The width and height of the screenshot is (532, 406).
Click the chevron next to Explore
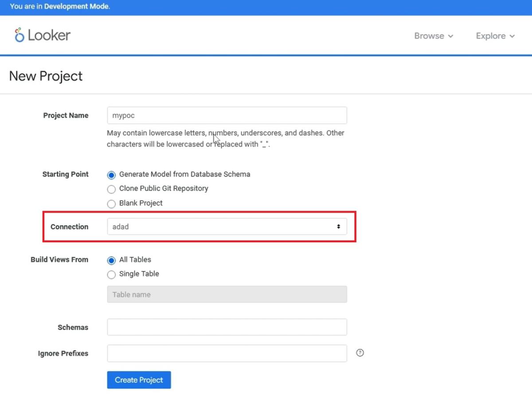pyautogui.click(x=513, y=36)
